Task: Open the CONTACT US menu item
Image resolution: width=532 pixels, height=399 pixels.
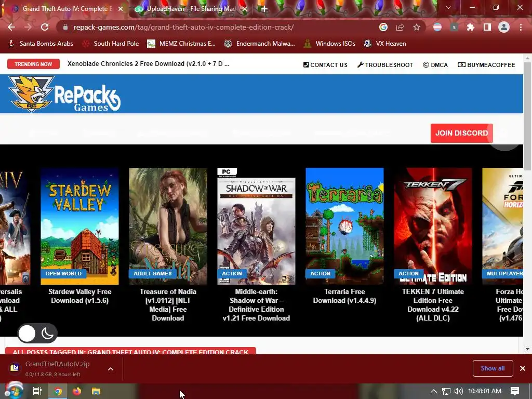Action: coord(325,65)
